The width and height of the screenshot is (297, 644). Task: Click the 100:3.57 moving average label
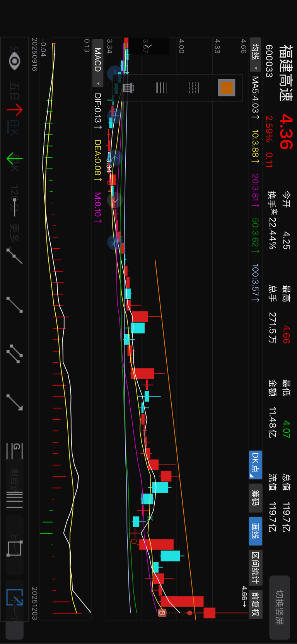(255, 283)
